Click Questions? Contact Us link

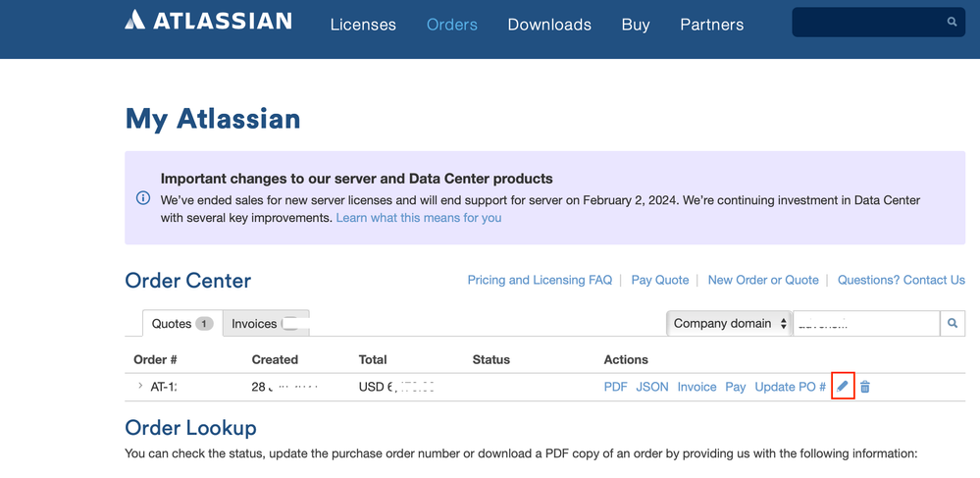[x=902, y=280]
